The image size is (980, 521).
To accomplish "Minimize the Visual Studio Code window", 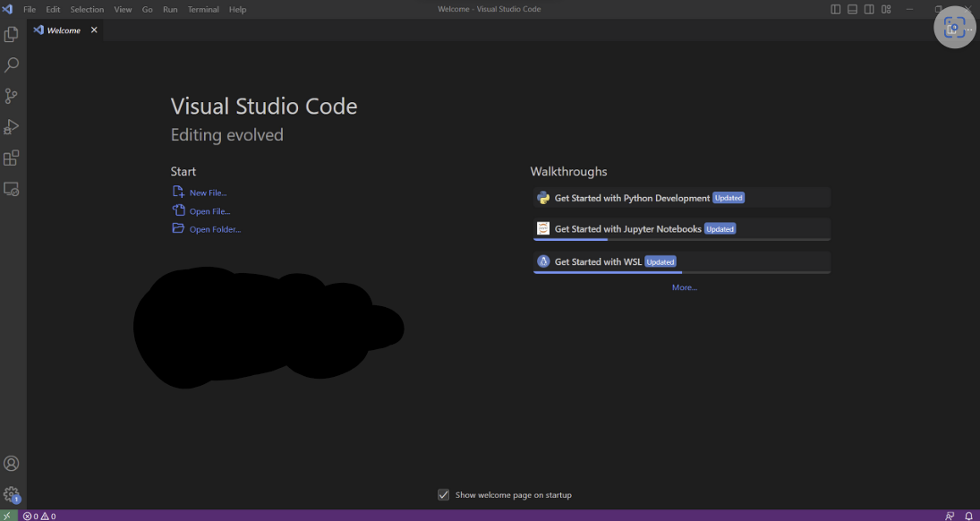I will click(x=910, y=9).
